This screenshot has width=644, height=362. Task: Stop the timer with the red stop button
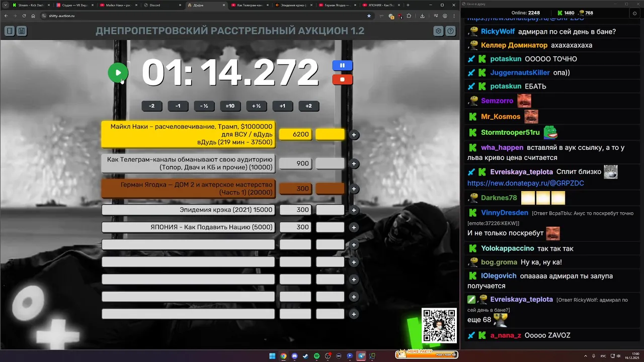coord(342,79)
